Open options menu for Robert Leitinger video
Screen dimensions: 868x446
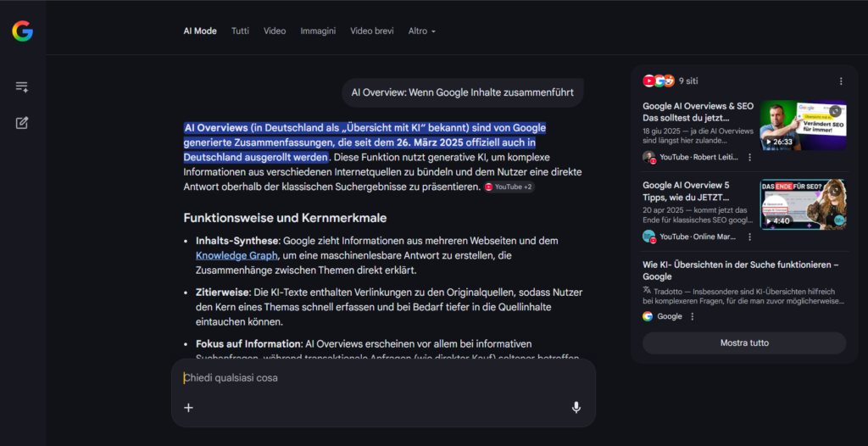pos(750,158)
